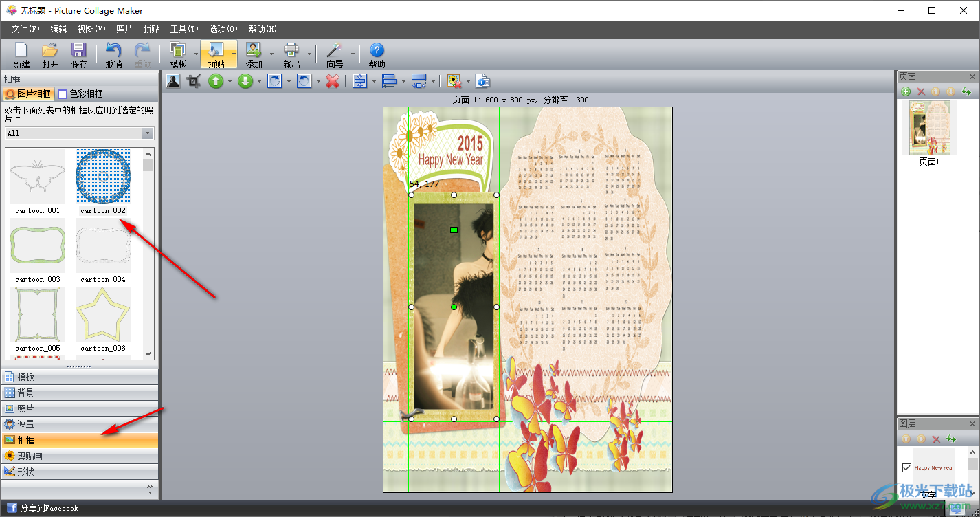The width and height of the screenshot is (980, 517).
Task: Open the Tools (工具) menu
Action: (184, 29)
